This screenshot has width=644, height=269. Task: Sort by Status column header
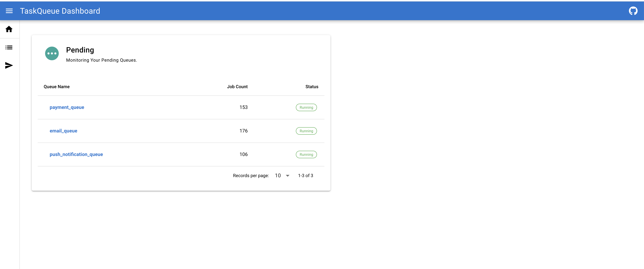coord(312,87)
